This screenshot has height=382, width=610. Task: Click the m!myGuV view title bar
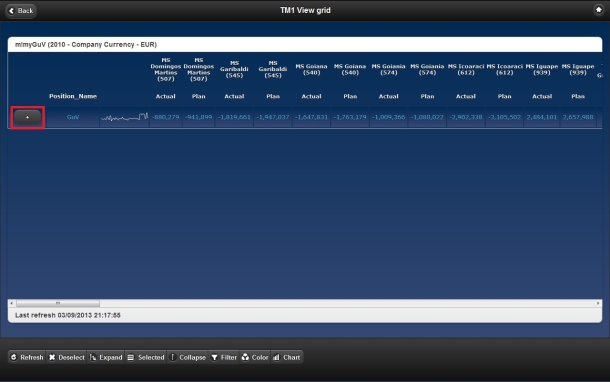305,44
